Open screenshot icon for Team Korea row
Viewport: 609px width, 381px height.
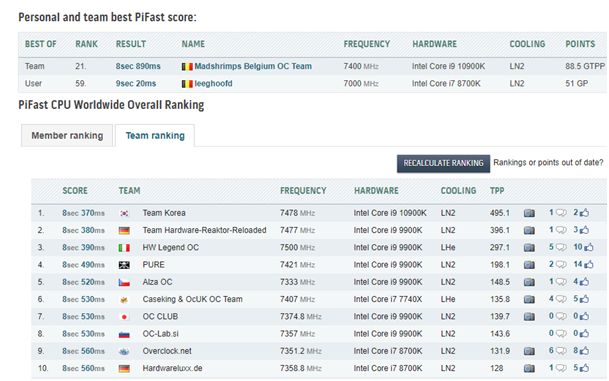tap(529, 213)
